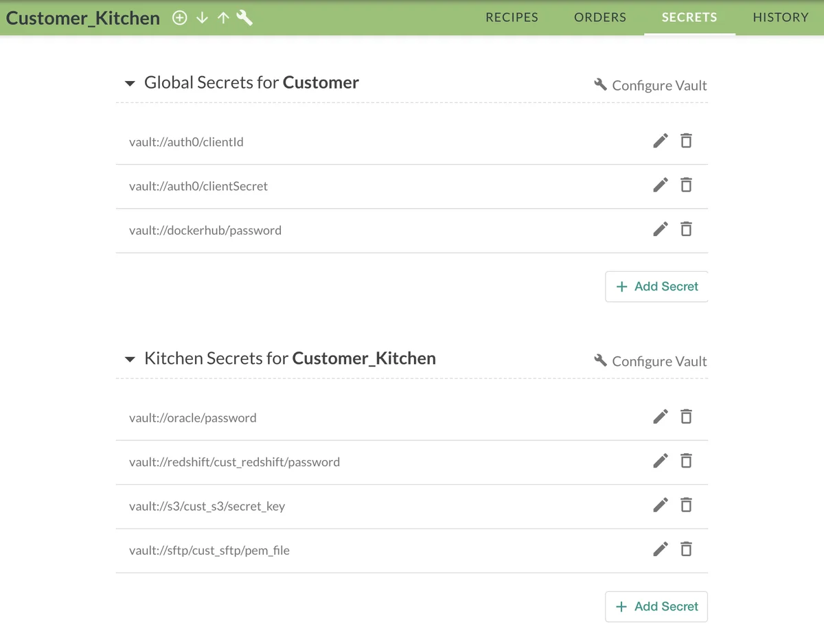
Task: Add a secret to Global Secrets
Action: 656,286
